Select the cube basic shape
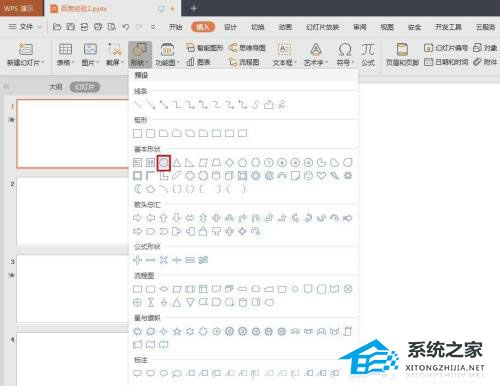500x386 pixels. point(229,176)
